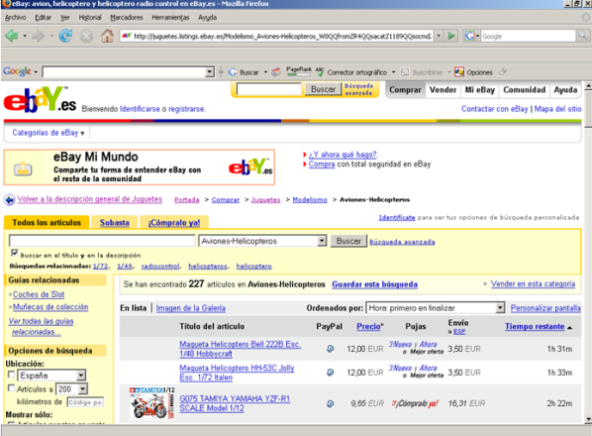Open the Marcadores menu
The height and width of the screenshot is (436, 592).
tap(126, 17)
